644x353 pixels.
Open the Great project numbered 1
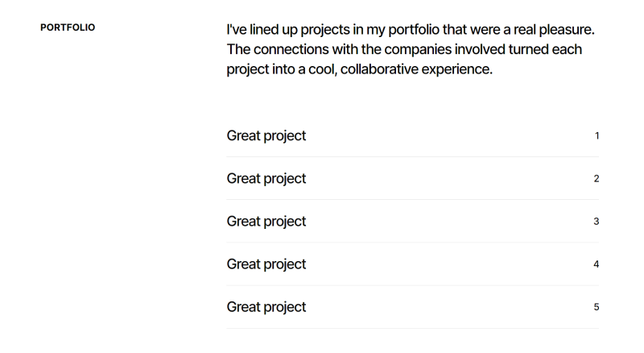click(x=266, y=135)
